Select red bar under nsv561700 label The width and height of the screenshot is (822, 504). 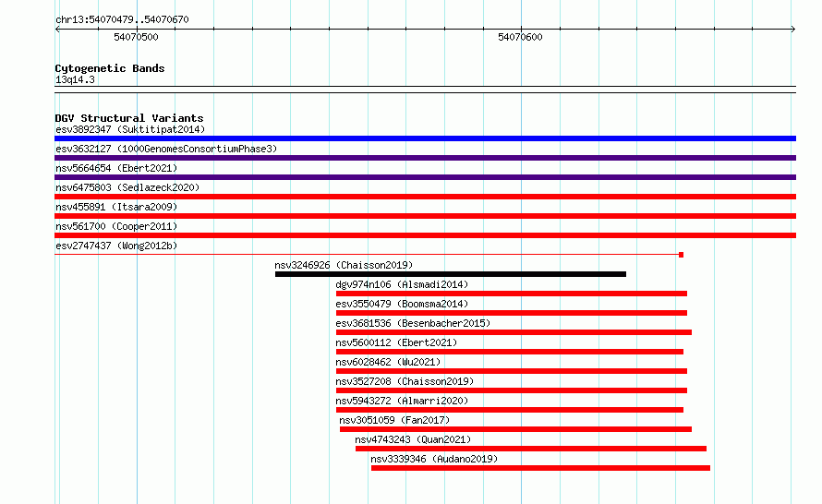[x=425, y=235]
